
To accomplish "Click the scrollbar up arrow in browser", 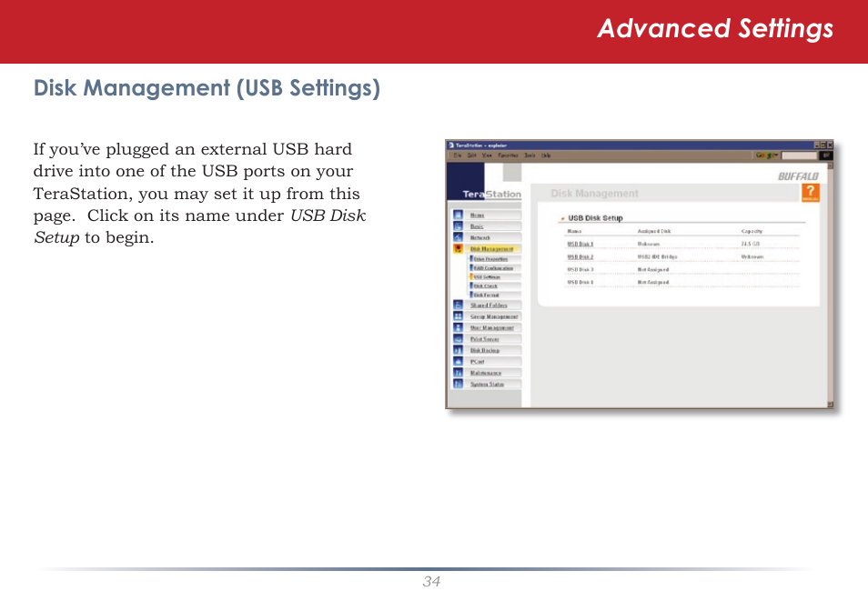I will pos(830,165).
